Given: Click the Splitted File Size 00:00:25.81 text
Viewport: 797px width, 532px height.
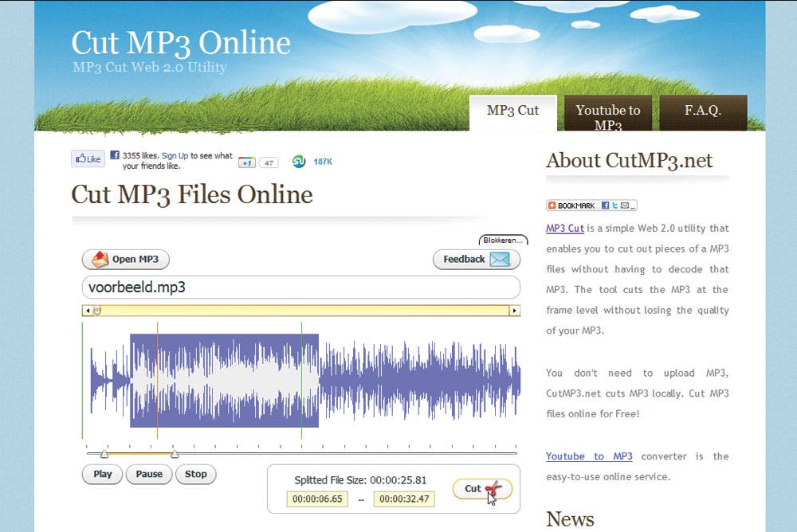Looking at the screenshot, I should pyautogui.click(x=360, y=480).
